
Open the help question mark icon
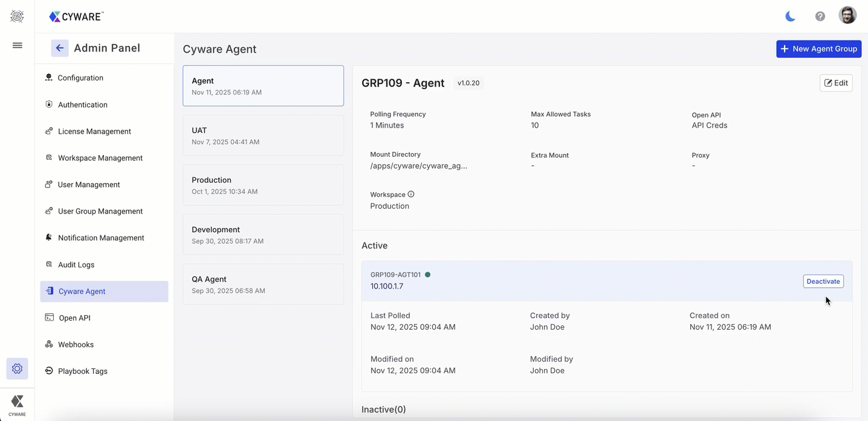pyautogui.click(x=820, y=16)
